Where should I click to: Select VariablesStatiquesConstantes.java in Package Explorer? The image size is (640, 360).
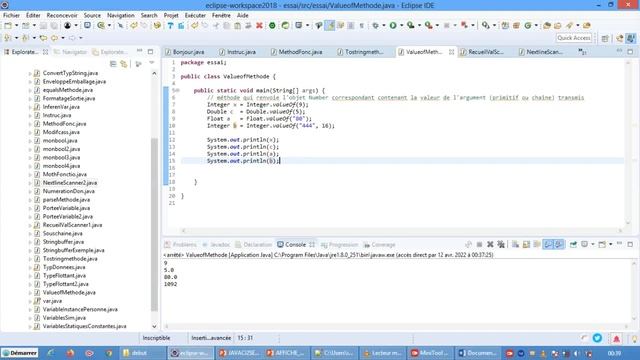(x=84, y=327)
